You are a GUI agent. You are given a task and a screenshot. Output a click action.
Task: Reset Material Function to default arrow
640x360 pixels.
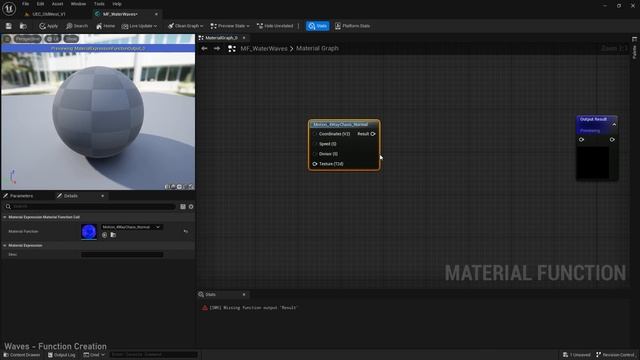[186, 231]
